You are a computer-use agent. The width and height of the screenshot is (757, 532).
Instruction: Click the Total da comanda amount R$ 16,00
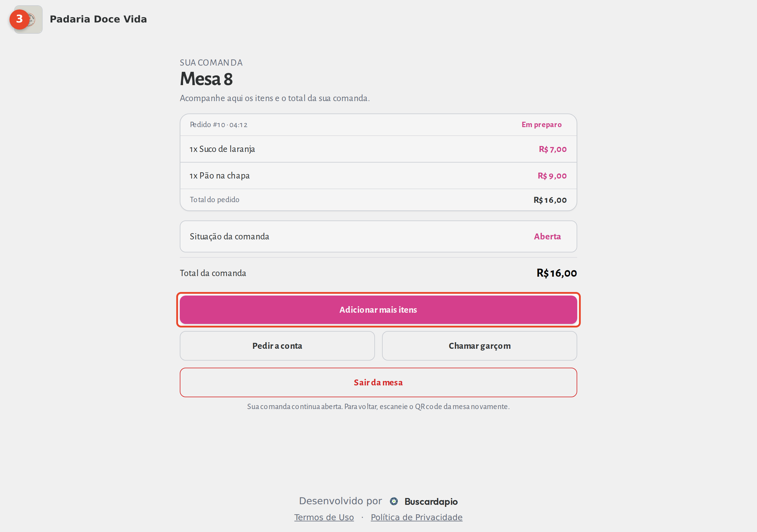(557, 273)
